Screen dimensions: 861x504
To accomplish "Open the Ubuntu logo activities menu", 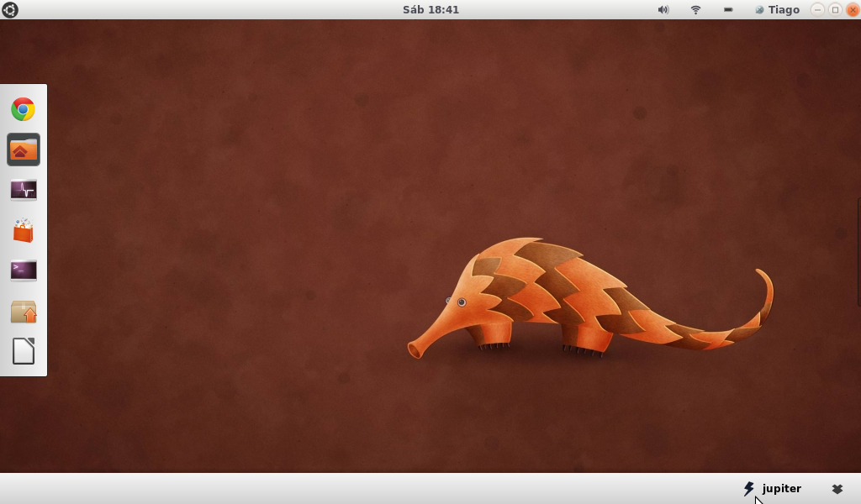I will coord(10,9).
